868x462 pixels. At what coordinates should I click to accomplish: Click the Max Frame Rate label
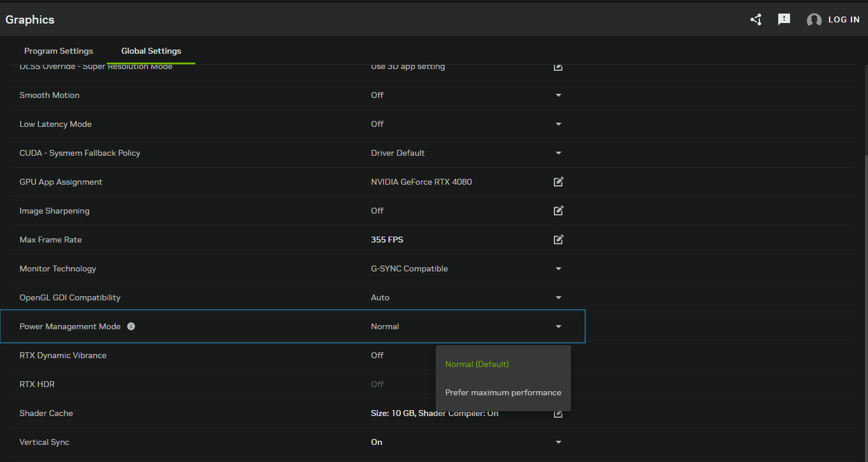pos(50,240)
